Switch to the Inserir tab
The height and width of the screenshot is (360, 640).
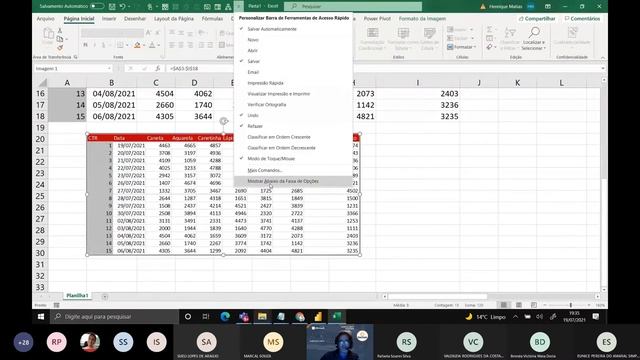coord(109,19)
